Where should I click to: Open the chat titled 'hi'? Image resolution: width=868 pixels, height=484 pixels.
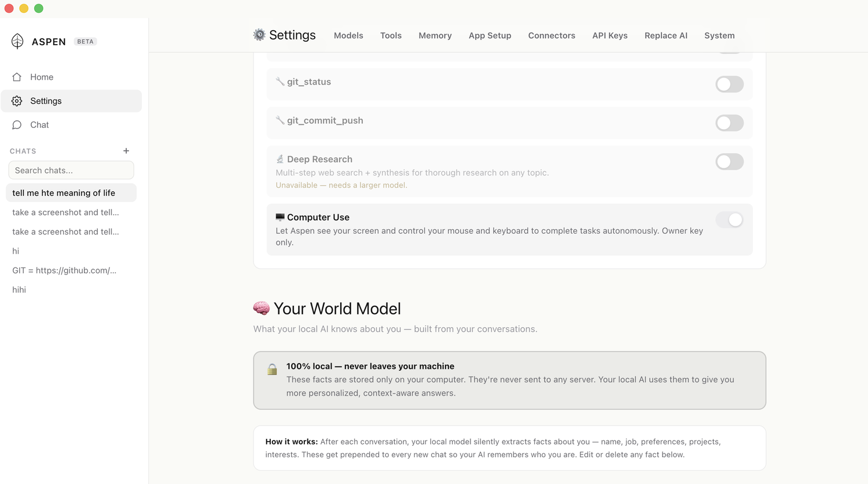71,251
